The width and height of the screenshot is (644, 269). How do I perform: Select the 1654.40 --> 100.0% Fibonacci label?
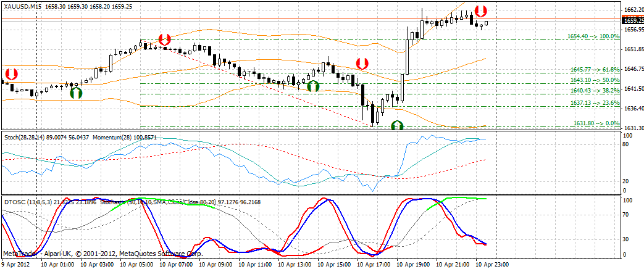tap(593, 36)
